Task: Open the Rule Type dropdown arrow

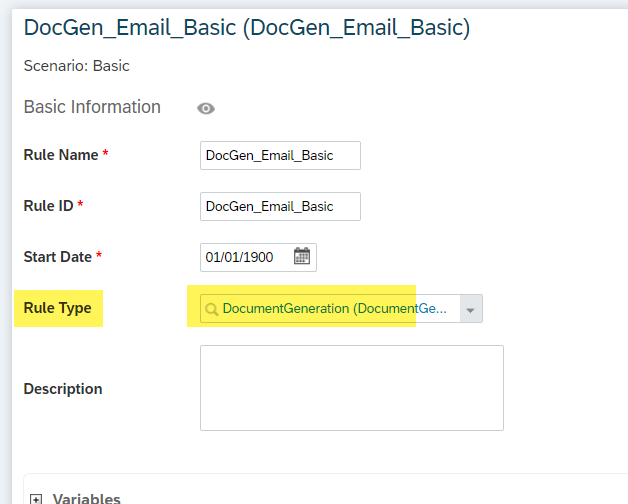Action: coord(471,309)
